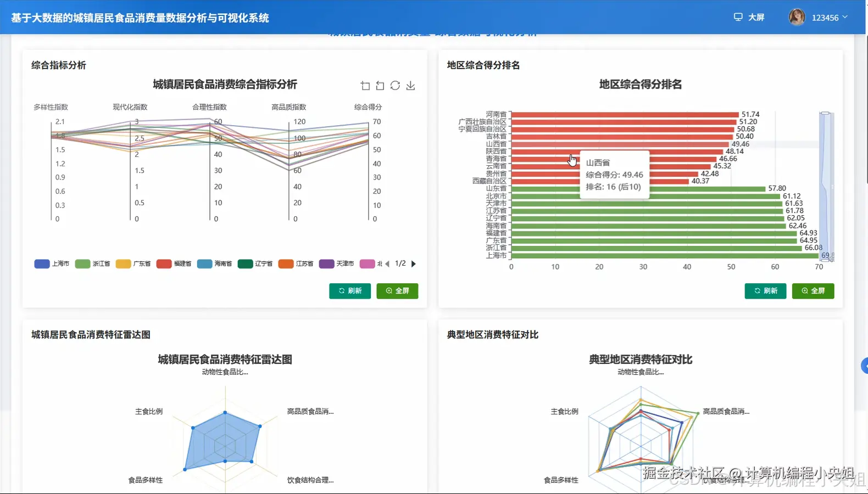
Task: Toggle 广东省 legend series
Action: [133, 264]
